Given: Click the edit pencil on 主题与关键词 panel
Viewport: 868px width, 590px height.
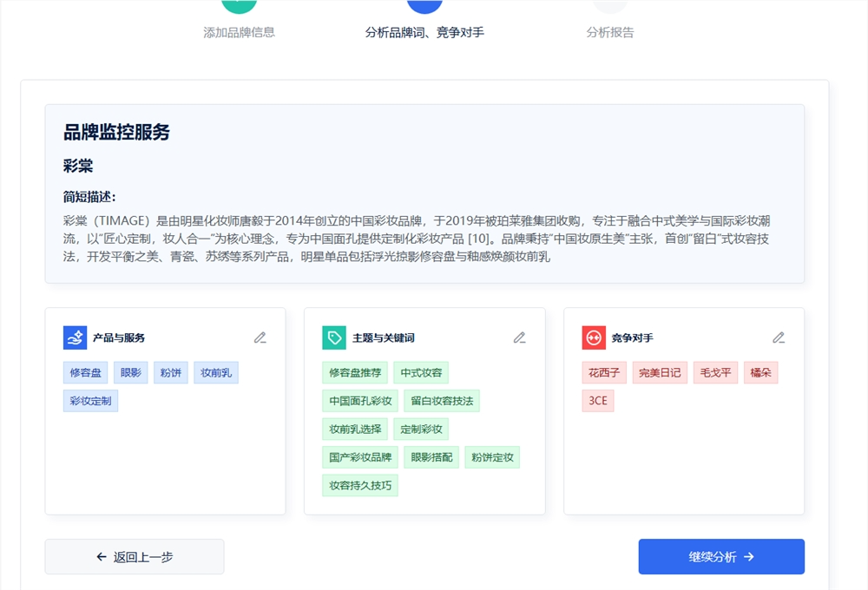Looking at the screenshot, I should (x=520, y=338).
